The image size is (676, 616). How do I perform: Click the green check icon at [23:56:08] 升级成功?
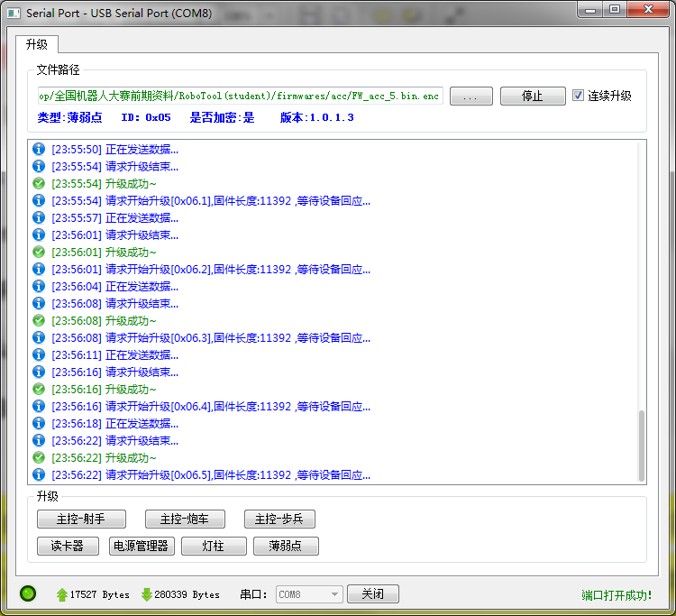(x=39, y=320)
